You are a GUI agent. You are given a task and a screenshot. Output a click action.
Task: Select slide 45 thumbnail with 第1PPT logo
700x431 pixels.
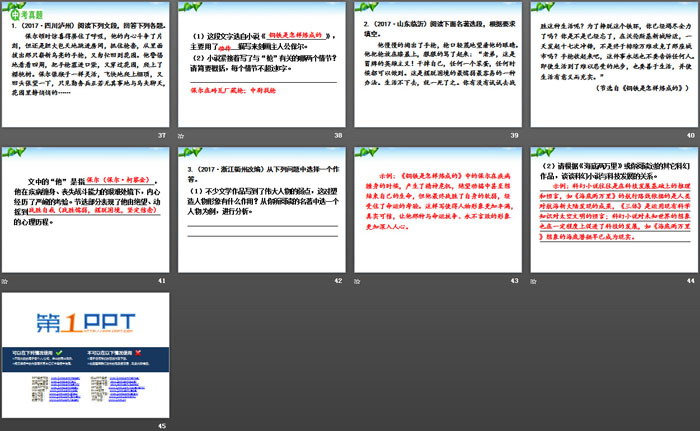[85, 356]
